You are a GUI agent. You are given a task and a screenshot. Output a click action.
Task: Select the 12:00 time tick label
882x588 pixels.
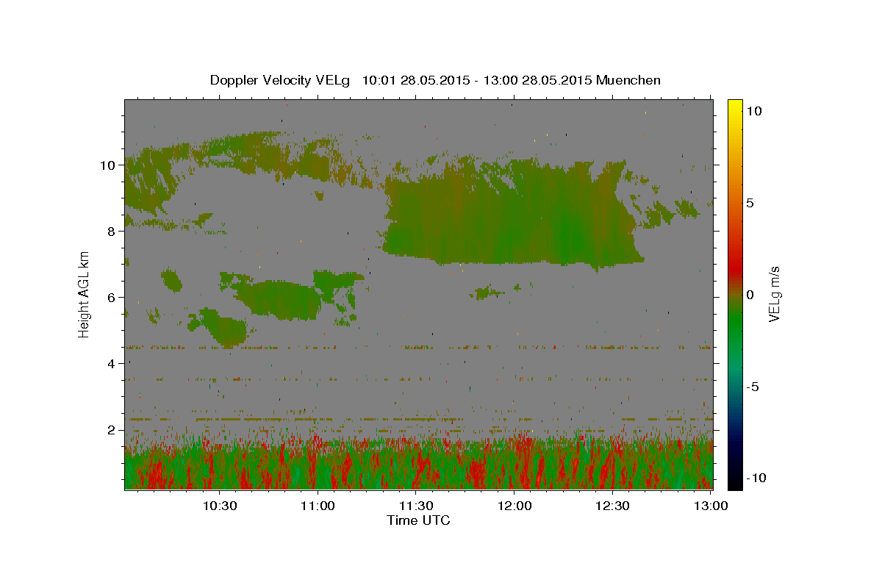514,506
